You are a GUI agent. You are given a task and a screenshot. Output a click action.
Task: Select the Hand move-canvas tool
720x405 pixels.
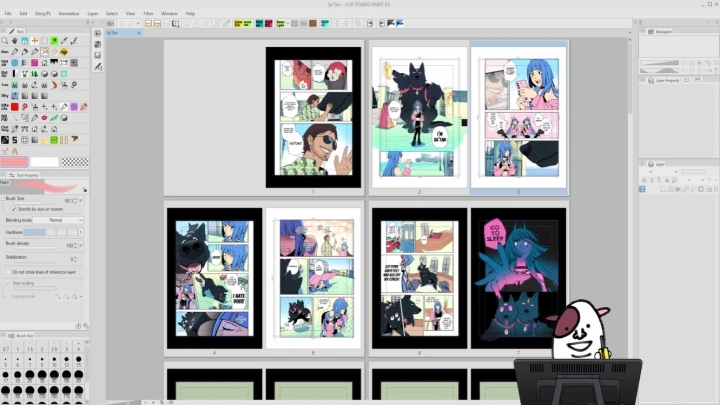(x=15, y=41)
